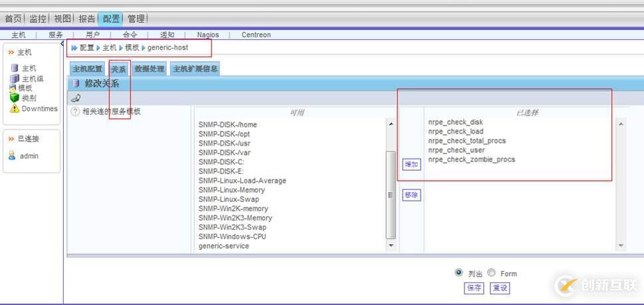Go to the 主机 submenu item
Screen dimensions: 644x305
pyautogui.click(x=19, y=35)
